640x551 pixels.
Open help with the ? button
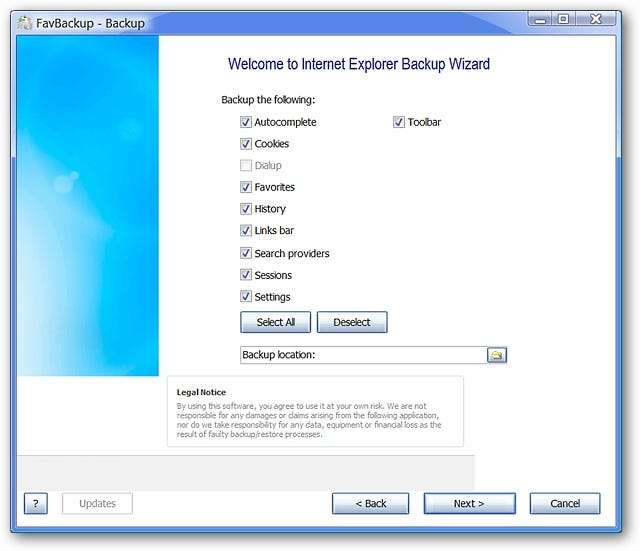click(x=36, y=503)
